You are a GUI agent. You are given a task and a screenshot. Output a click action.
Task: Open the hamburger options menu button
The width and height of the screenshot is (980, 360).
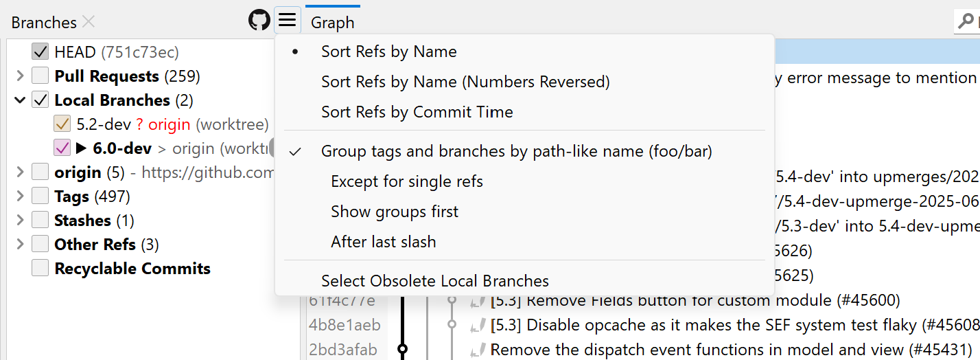(x=288, y=19)
